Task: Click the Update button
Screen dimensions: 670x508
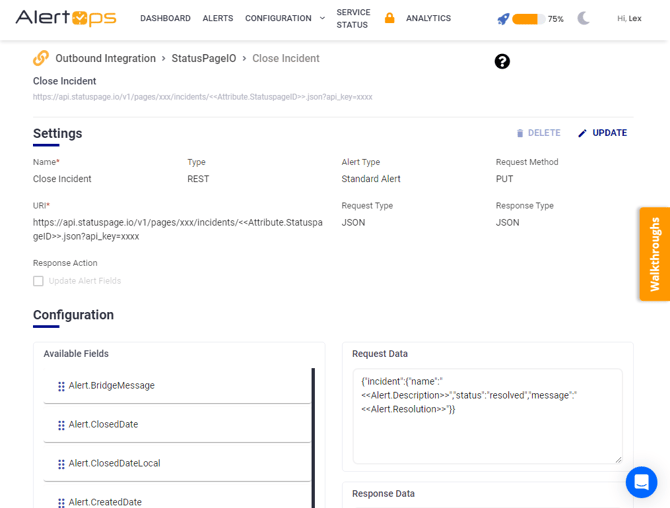Action: [602, 133]
